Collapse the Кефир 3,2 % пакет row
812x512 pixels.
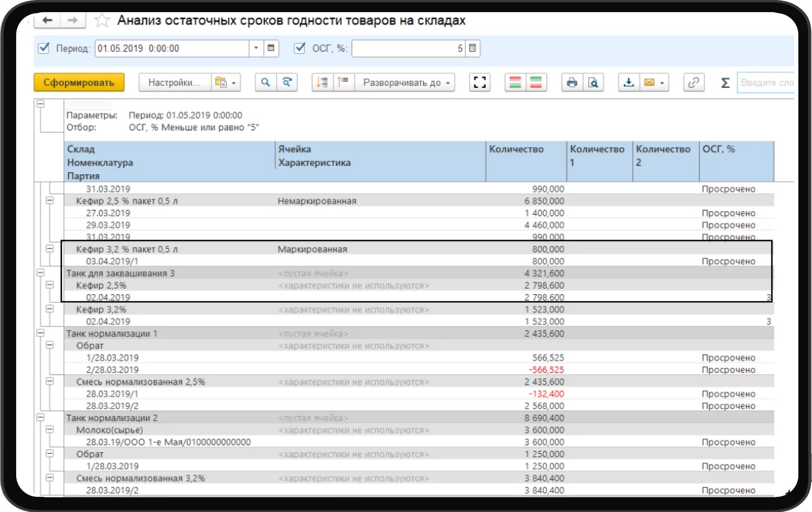(50, 249)
